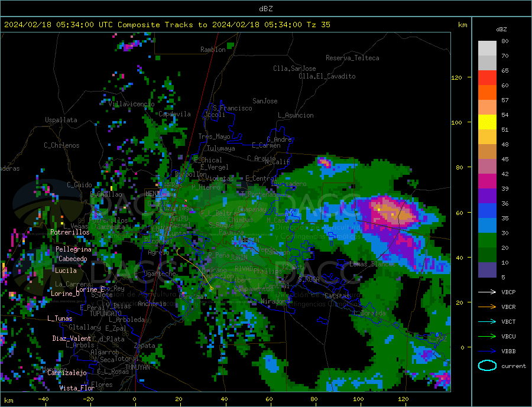Click the L_Asuncion place label
The image size is (532, 407).
296,115
